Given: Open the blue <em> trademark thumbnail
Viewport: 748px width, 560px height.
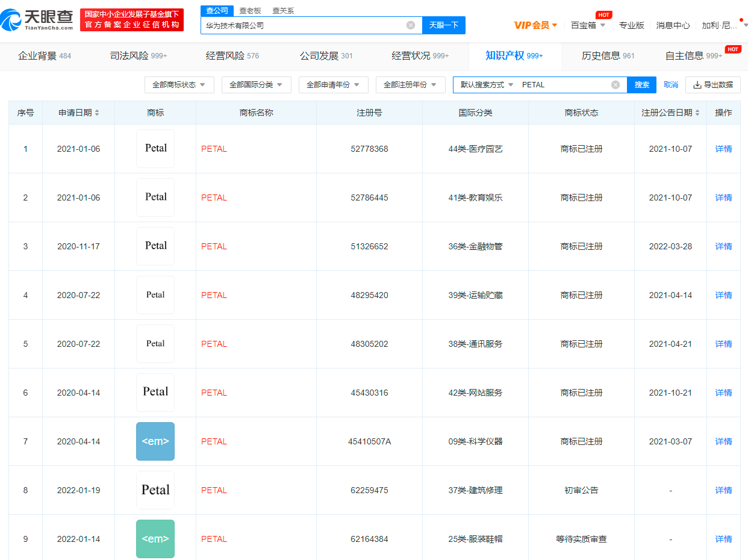Looking at the screenshot, I should pos(155,441).
